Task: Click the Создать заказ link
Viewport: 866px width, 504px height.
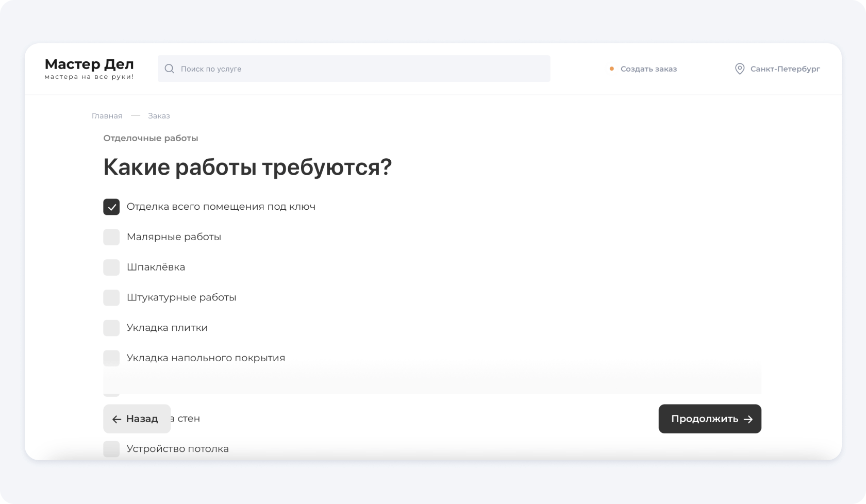Action: (648, 69)
